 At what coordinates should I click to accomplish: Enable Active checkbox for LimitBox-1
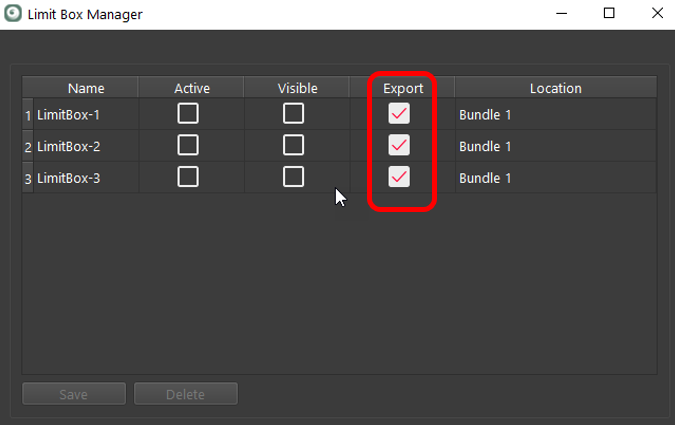[x=188, y=114]
